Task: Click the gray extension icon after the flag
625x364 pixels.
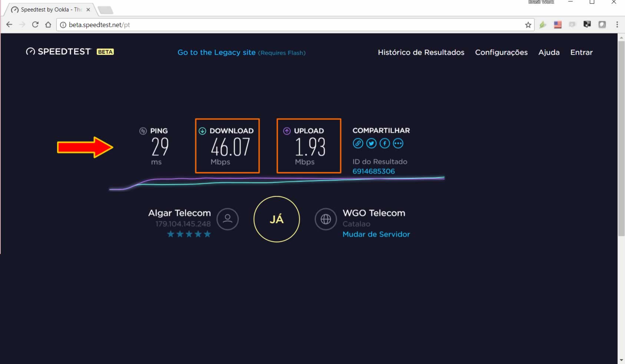Action: 572,24
